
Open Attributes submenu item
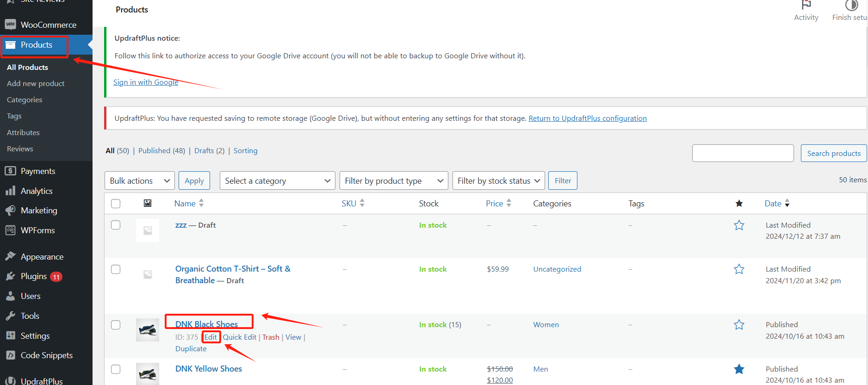[x=23, y=132]
